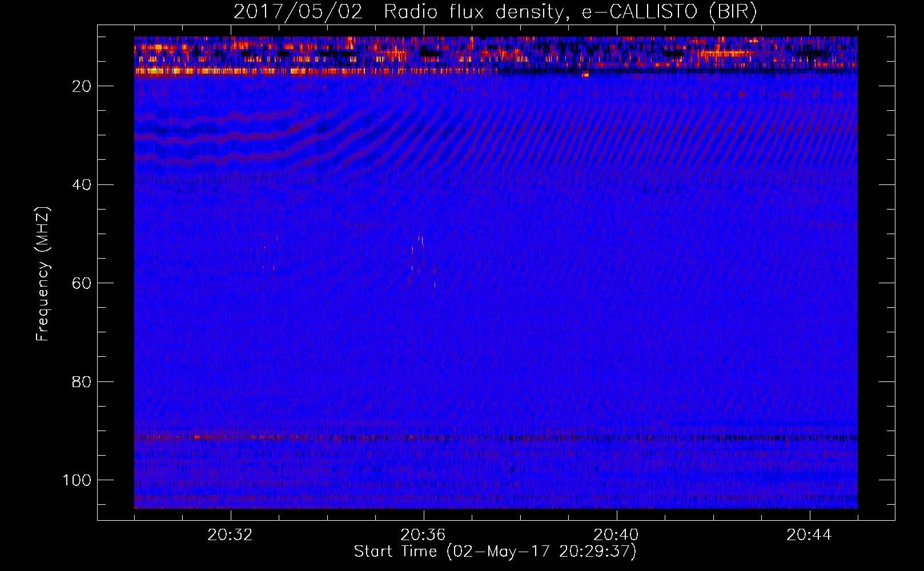Viewport: 924px width, 571px height.
Task: Click the 20:40 time tick label
Action: click(x=616, y=535)
